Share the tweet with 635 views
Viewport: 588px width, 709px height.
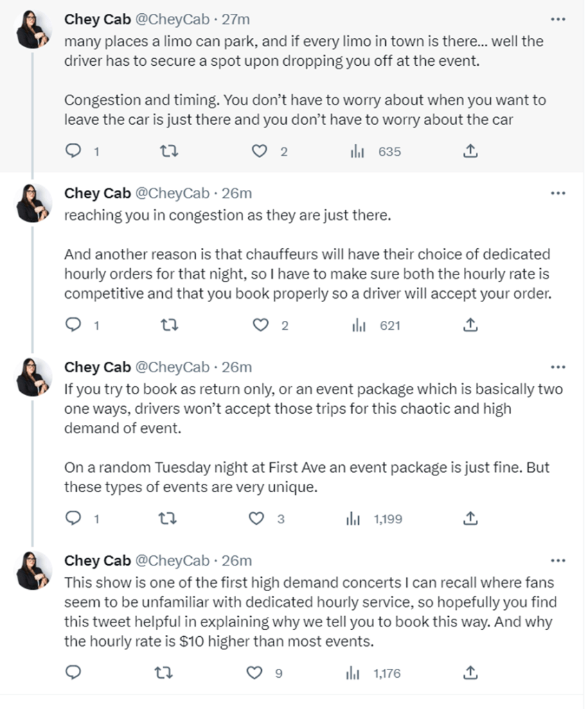[470, 151]
